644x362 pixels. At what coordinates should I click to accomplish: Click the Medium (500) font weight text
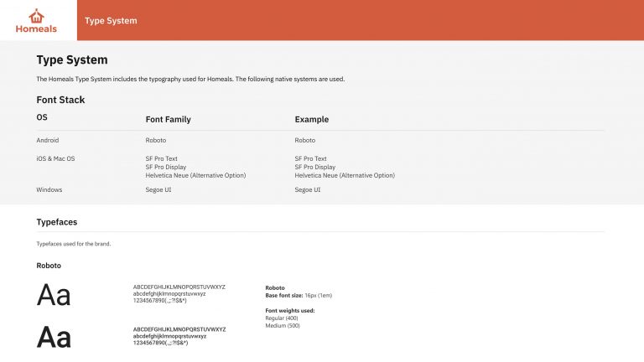[x=283, y=325]
